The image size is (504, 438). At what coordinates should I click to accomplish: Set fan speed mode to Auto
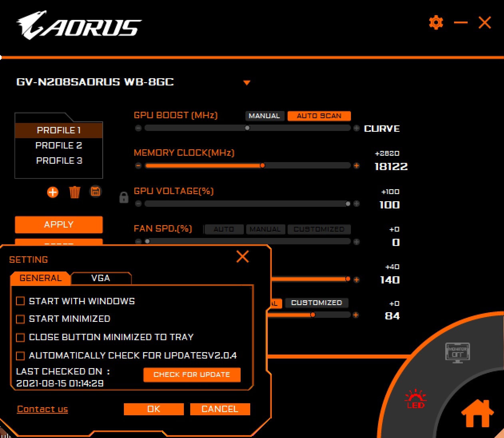point(224,229)
